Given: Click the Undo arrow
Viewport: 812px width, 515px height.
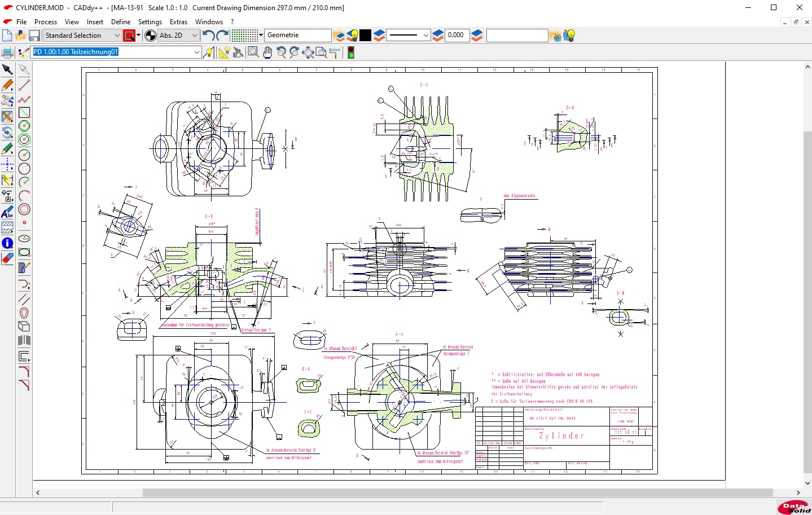Looking at the screenshot, I should tap(208, 36).
